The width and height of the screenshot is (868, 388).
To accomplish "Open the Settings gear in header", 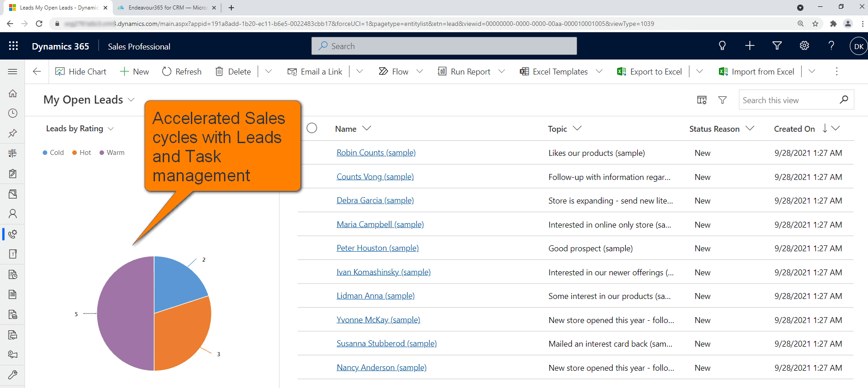I will click(x=804, y=46).
